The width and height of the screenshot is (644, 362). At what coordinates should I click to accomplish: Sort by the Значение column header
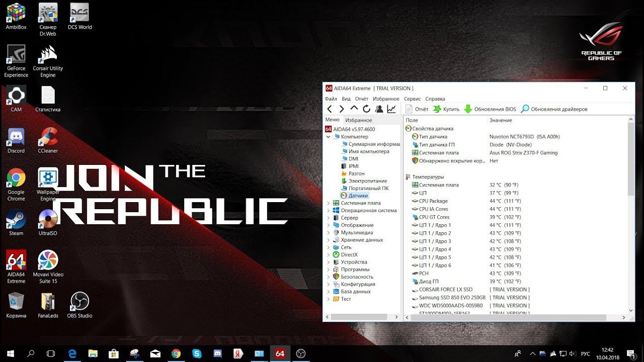tap(557, 120)
